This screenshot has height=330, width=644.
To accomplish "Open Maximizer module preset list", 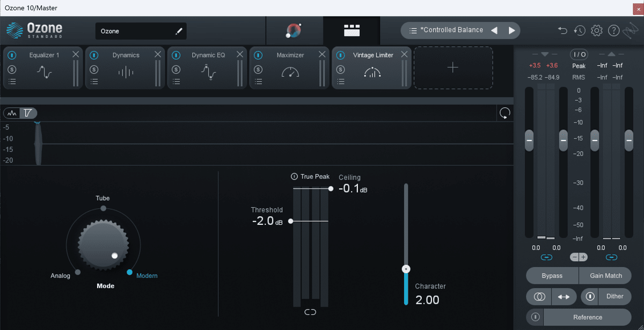I will click(258, 82).
